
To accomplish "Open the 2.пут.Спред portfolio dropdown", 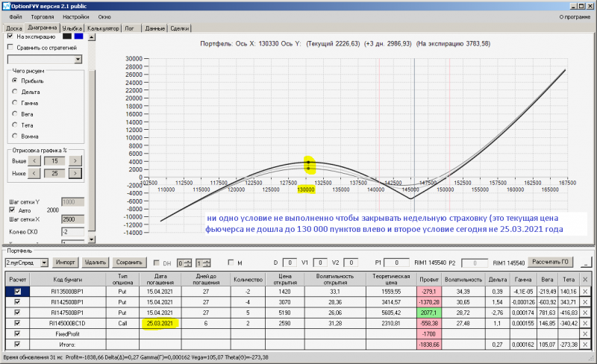I will point(44,263).
